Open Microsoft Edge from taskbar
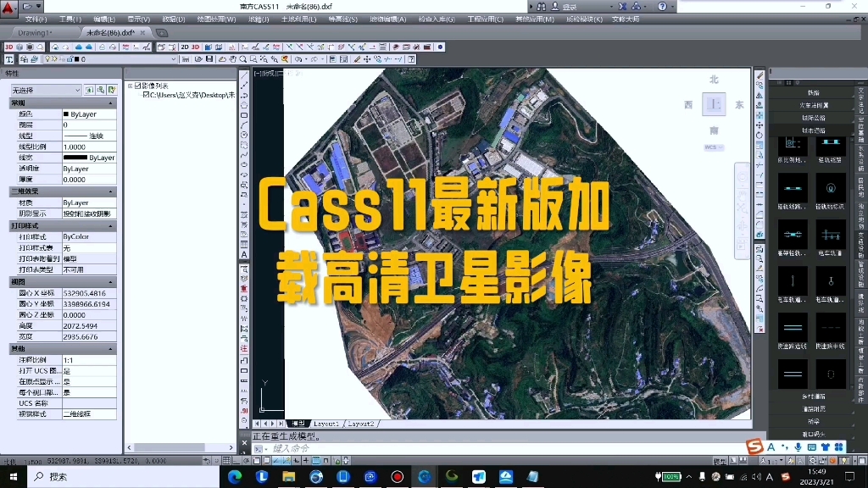 tap(235, 476)
